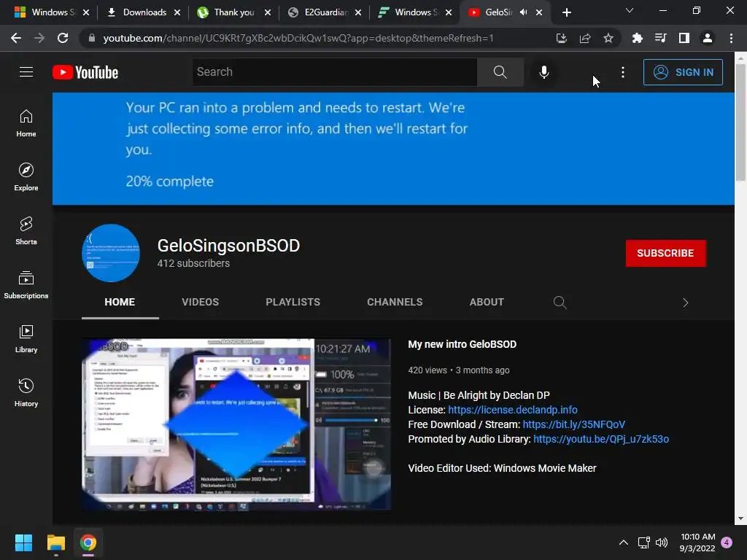The image size is (747, 560).
Task: Close the E2Guardian browser tab
Action: [357, 12]
